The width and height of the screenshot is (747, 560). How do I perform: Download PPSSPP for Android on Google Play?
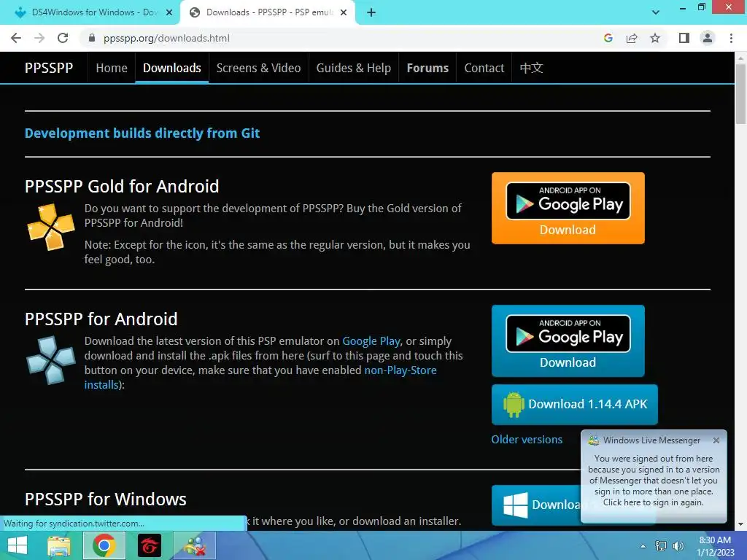pyautogui.click(x=568, y=341)
